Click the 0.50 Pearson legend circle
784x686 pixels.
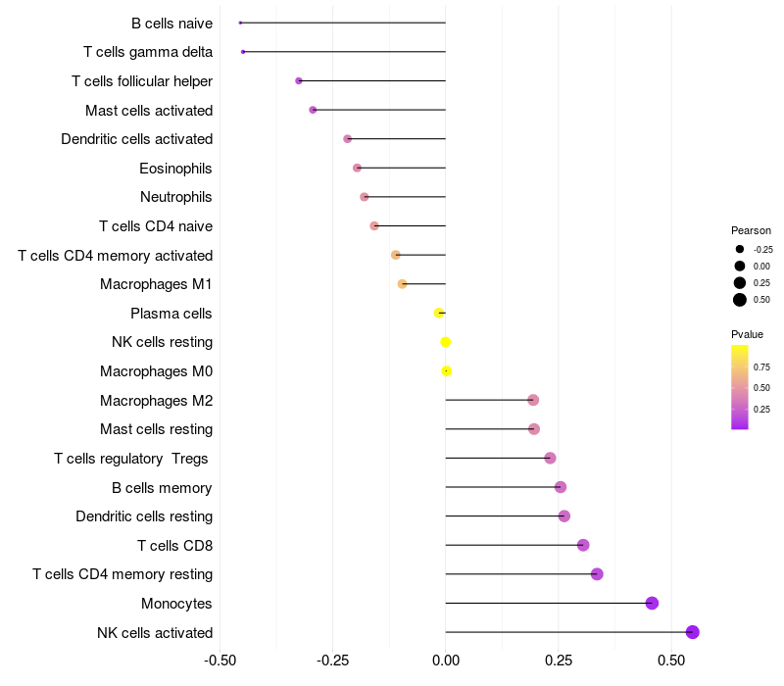pos(740,300)
